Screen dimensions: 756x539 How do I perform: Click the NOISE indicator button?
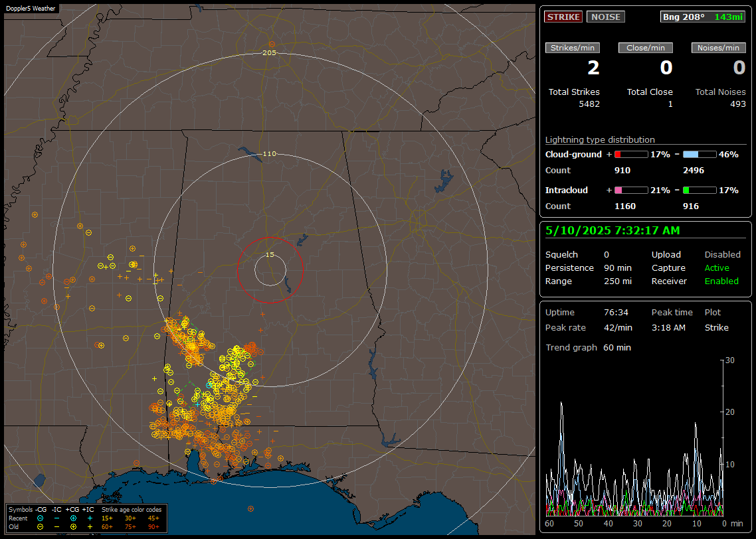click(606, 17)
